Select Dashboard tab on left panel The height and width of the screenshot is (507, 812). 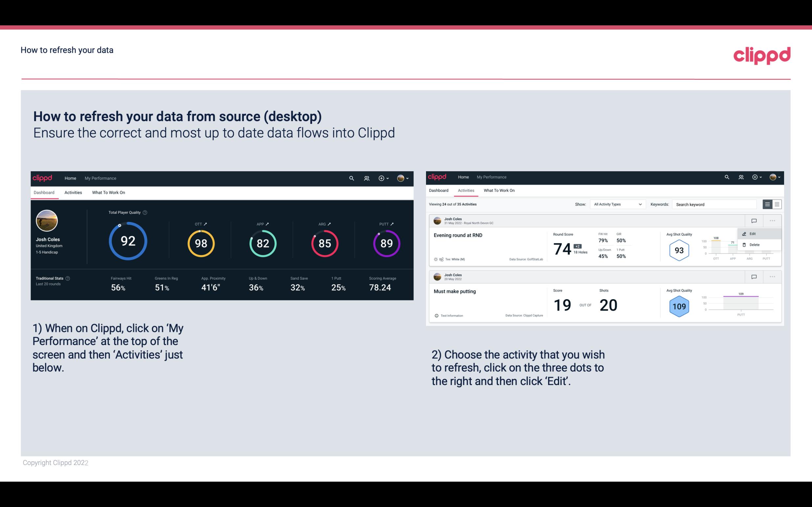44,192
